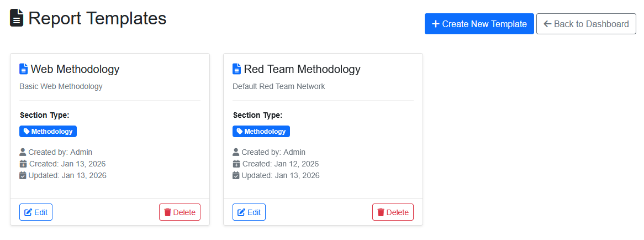Select the Methodology tag on Web Methodology card
The height and width of the screenshot is (240, 644).
click(48, 132)
